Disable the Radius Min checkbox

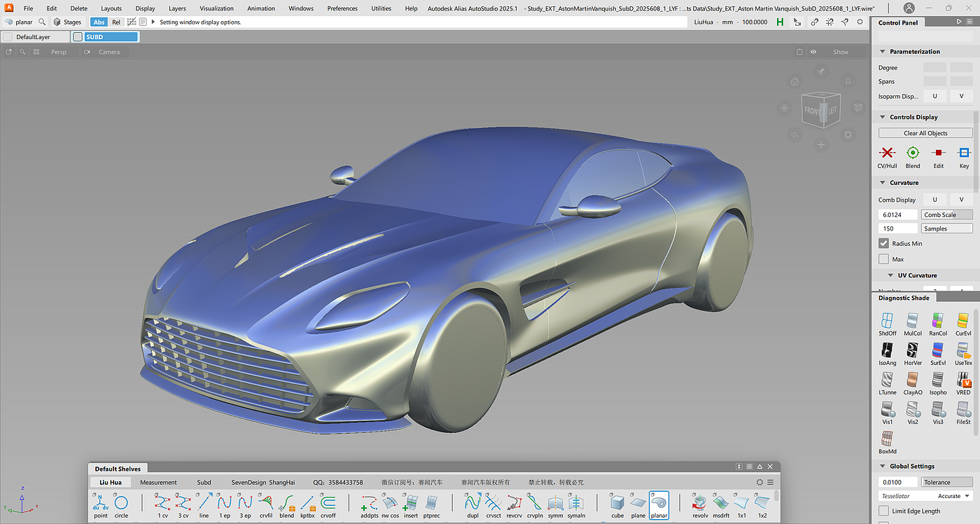tap(883, 243)
